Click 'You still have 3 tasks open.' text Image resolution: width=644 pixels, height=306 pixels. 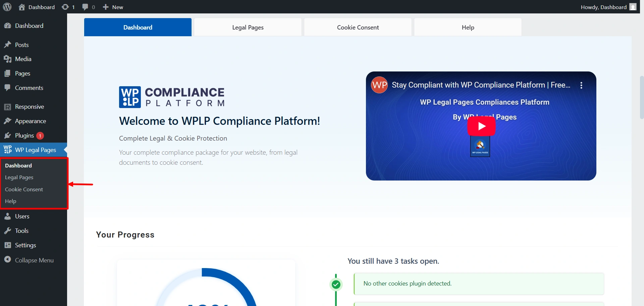pyautogui.click(x=393, y=261)
